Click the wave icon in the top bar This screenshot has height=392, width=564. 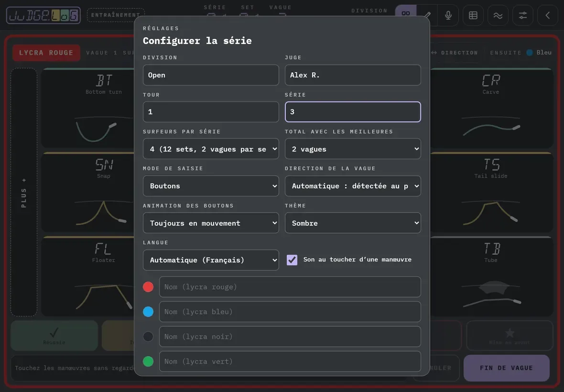[x=498, y=15]
